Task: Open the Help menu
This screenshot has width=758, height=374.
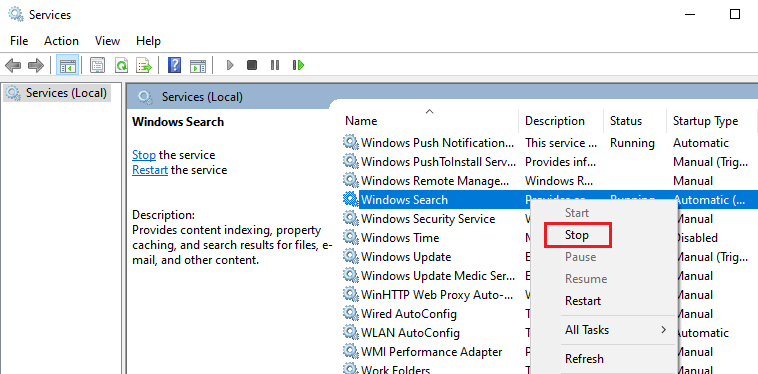Action: (x=148, y=41)
